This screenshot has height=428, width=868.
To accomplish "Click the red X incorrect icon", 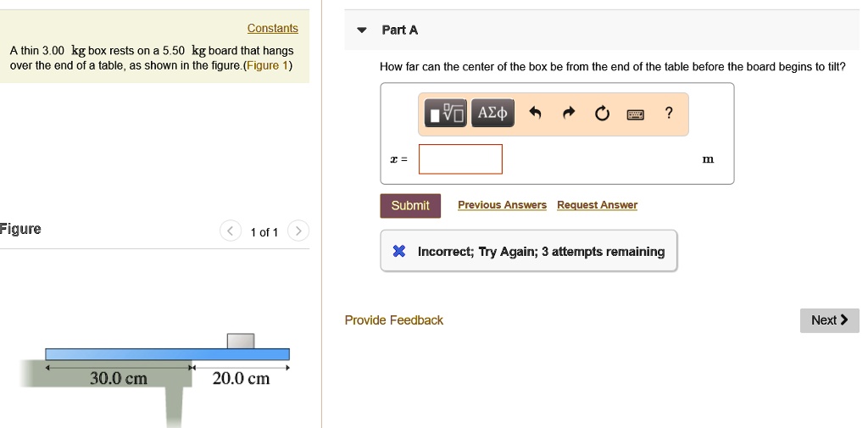I will [399, 252].
